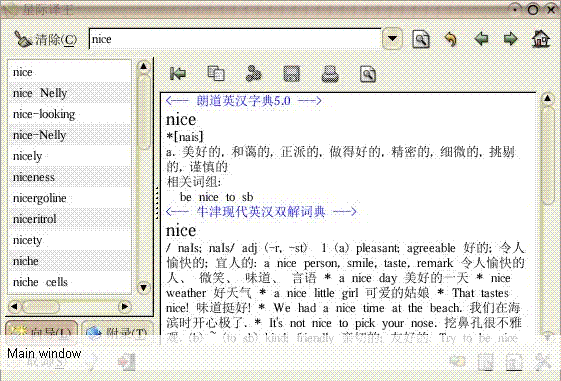Open the search history dropdown arrow
Image resolution: width=561 pixels, height=381 pixels.
[392, 39]
